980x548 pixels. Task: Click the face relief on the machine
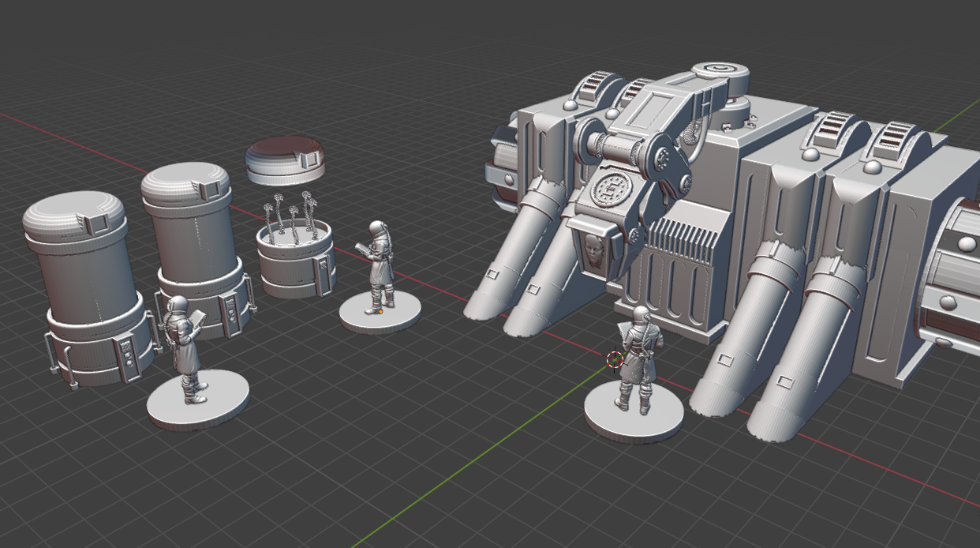tap(595, 252)
